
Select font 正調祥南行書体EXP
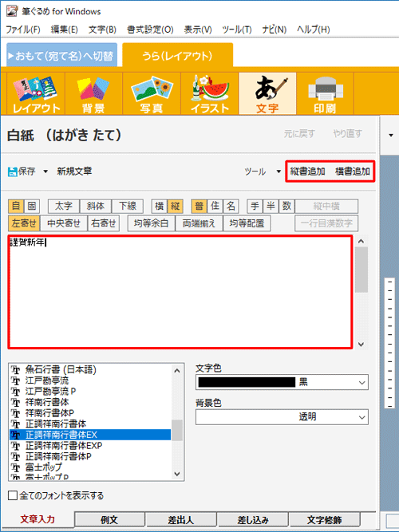click(90, 446)
